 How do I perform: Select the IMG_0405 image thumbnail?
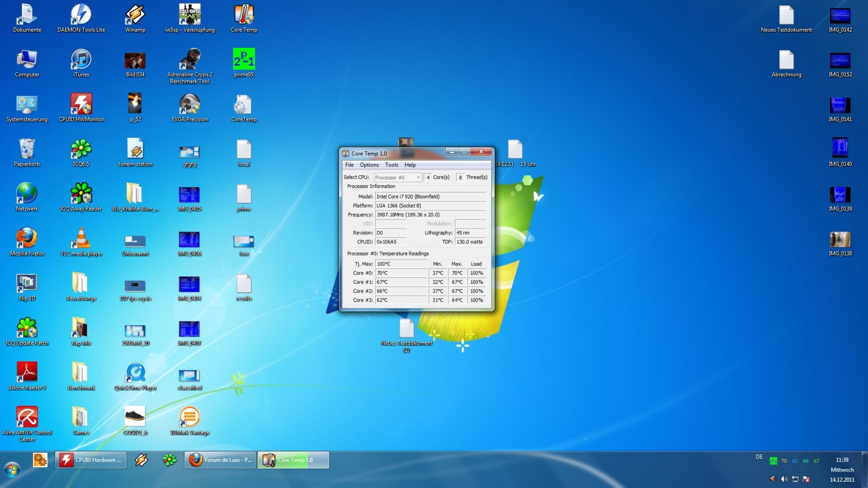click(x=190, y=198)
